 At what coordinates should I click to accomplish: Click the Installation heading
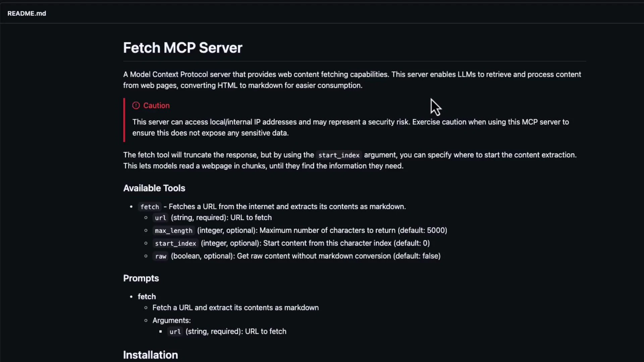150,355
